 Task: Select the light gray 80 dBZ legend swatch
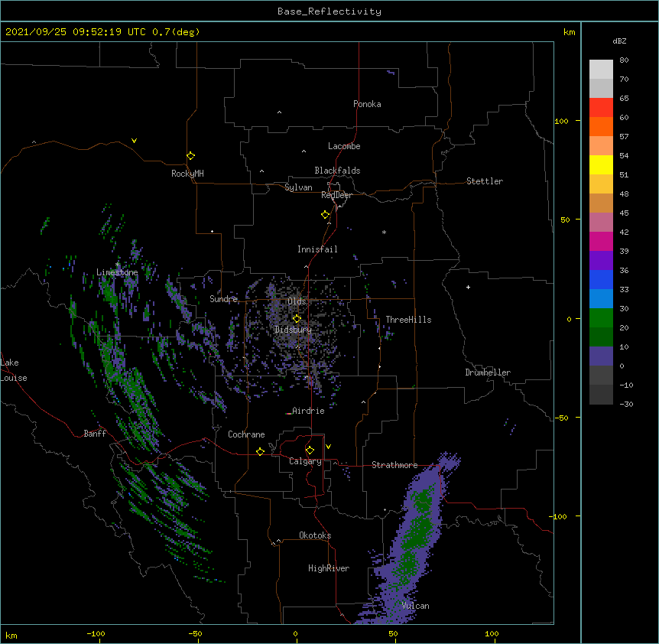[x=601, y=70]
